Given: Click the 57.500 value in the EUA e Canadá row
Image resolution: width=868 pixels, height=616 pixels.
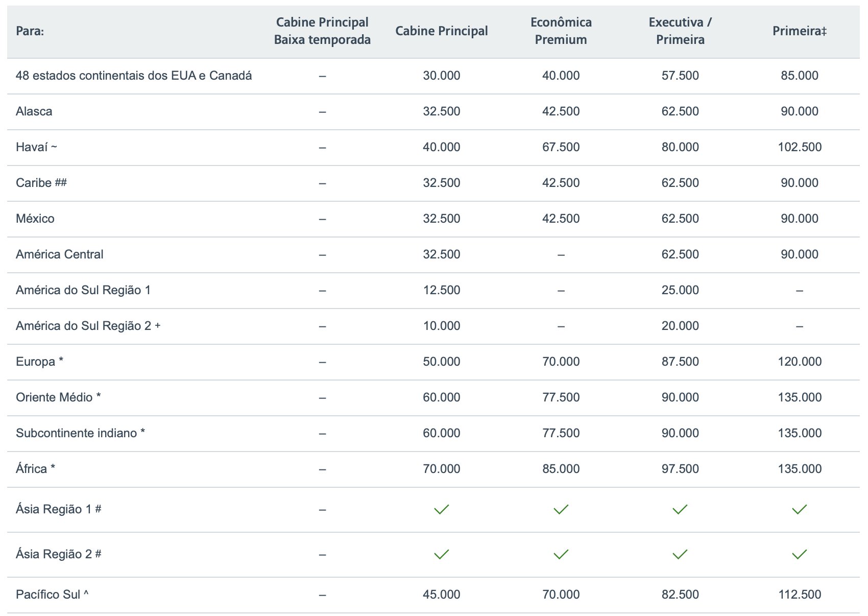Looking at the screenshot, I should (680, 76).
